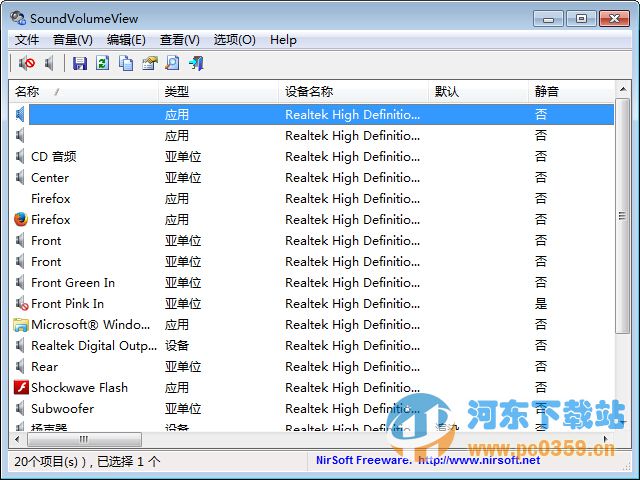Select the Front Green In row

click(312, 282)
